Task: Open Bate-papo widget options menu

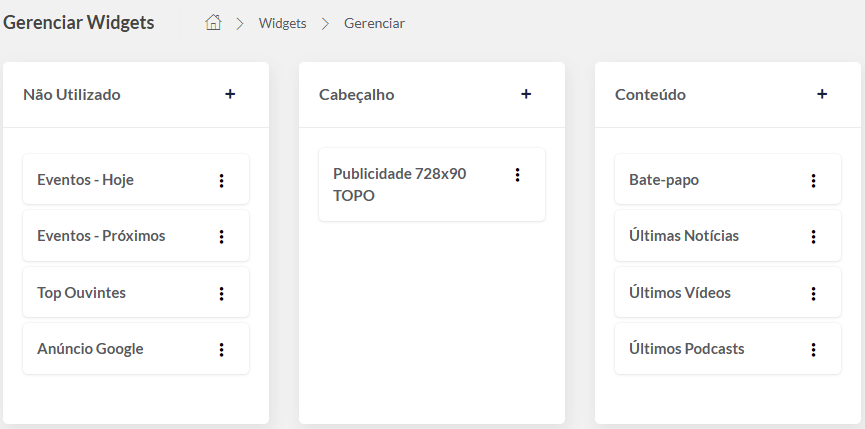Action: click(x=814, y=181)
